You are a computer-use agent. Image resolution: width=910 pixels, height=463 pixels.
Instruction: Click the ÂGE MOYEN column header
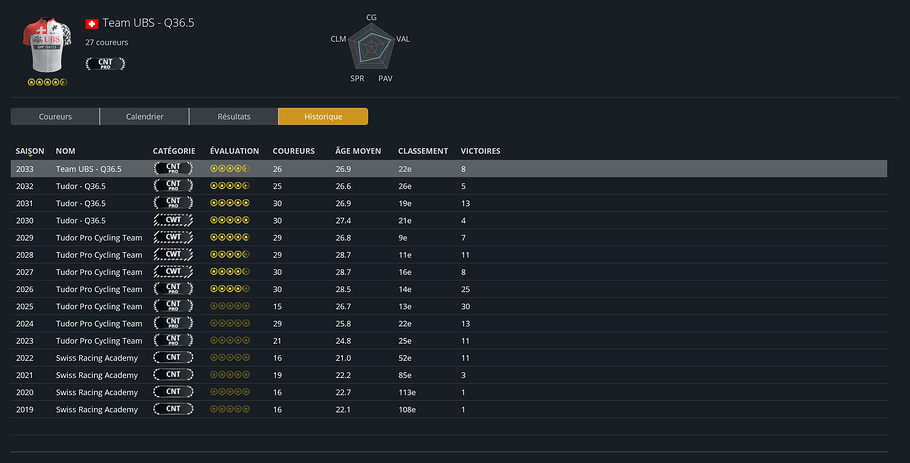click(358, 151)
